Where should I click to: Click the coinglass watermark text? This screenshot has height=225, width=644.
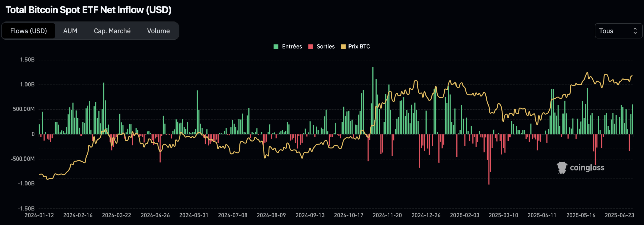(587, 168)
